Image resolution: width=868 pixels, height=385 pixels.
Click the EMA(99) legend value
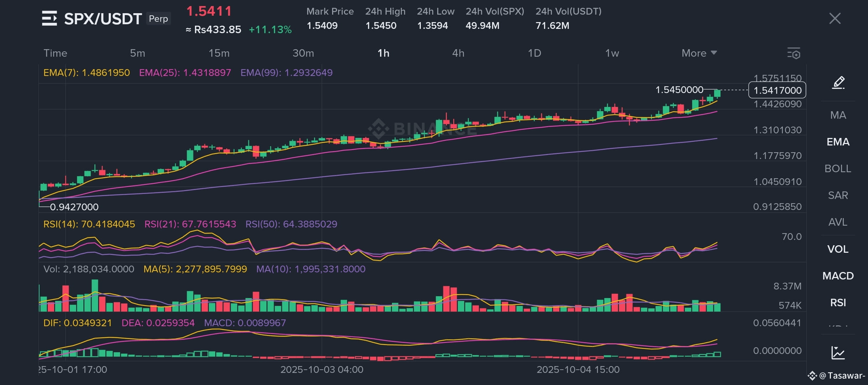coord(286,73)
